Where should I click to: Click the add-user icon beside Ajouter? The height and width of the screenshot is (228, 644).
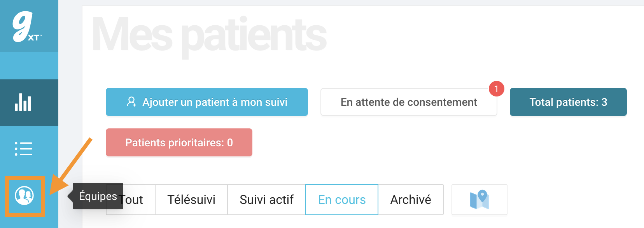tap(131, 102)
